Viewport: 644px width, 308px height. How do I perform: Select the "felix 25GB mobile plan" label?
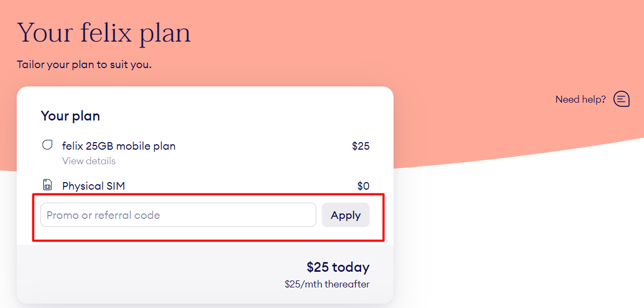coord(119,146)
